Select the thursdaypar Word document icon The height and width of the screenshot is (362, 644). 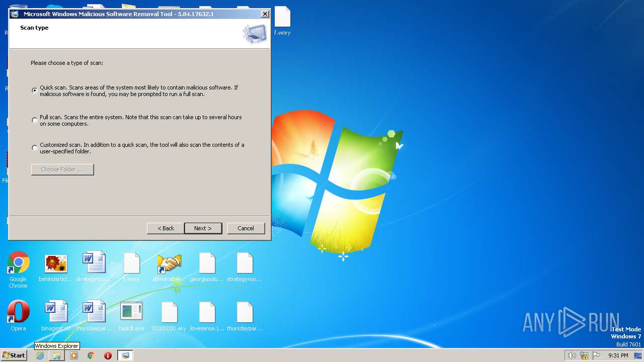(94, 316)
